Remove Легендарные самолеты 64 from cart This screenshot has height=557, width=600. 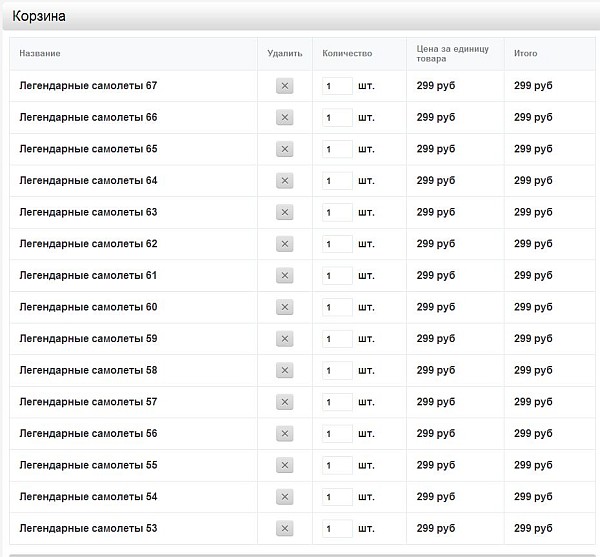click(x=284, y=181)
